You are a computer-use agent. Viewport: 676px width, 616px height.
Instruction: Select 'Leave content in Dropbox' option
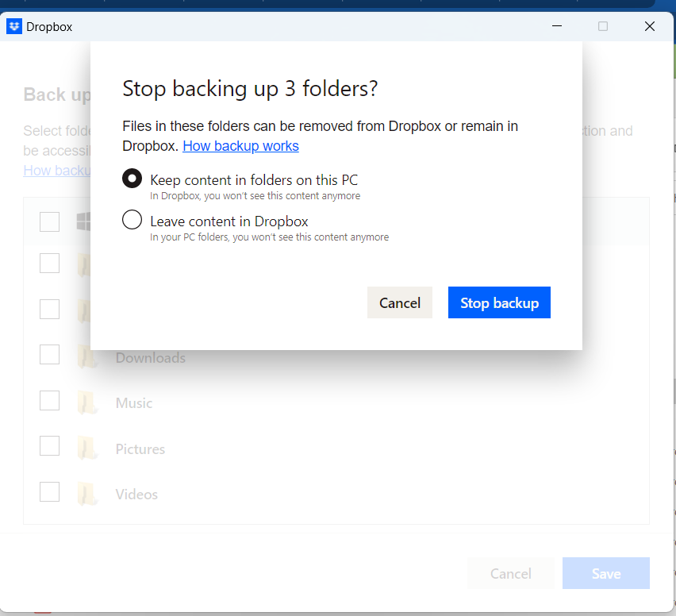point(132,220)
